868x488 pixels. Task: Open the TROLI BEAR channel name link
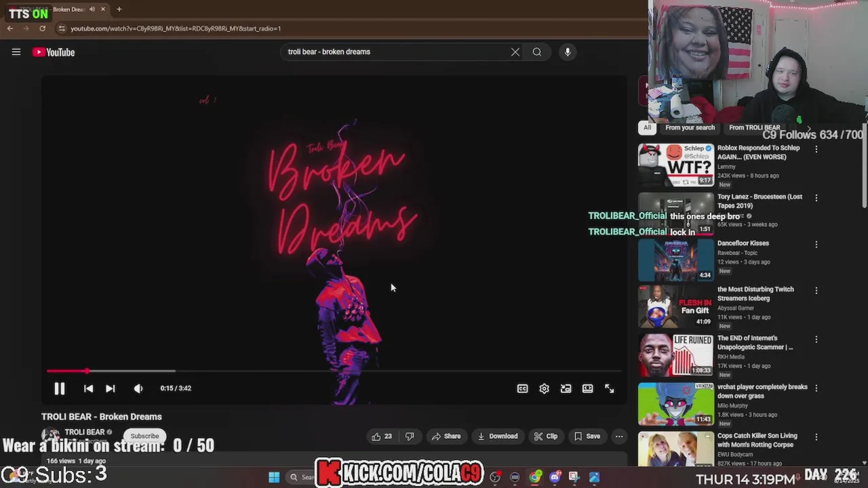click(x=84, y=432)
